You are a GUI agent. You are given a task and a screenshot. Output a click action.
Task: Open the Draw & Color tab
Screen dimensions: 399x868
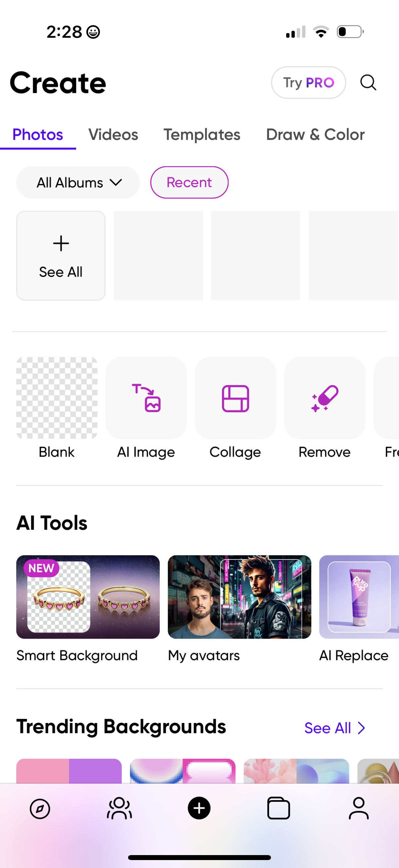tap(315, 135)
